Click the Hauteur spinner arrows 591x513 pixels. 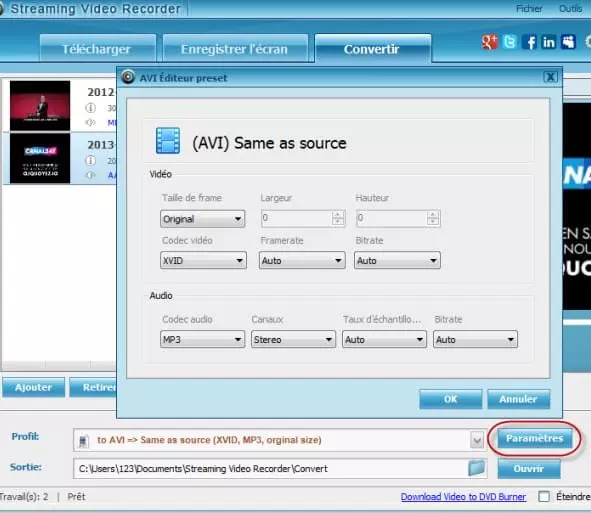tap(433, 218)
